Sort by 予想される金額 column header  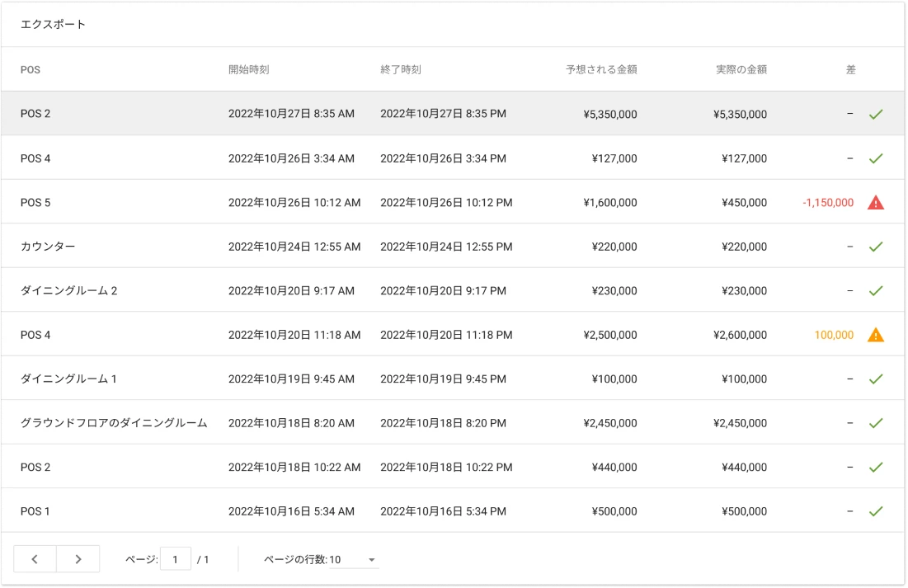tap(600, 69)
